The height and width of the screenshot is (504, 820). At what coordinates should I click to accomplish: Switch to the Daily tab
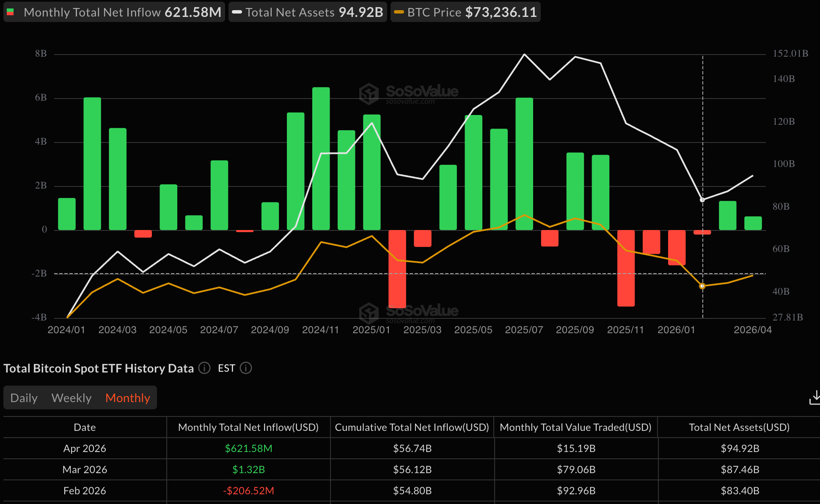pos(24,398)
